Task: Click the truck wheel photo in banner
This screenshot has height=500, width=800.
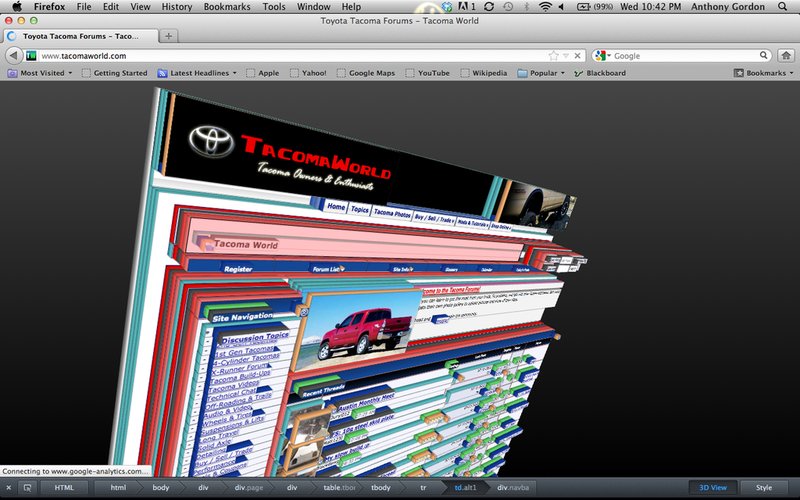Action: (x=543, y=203)
